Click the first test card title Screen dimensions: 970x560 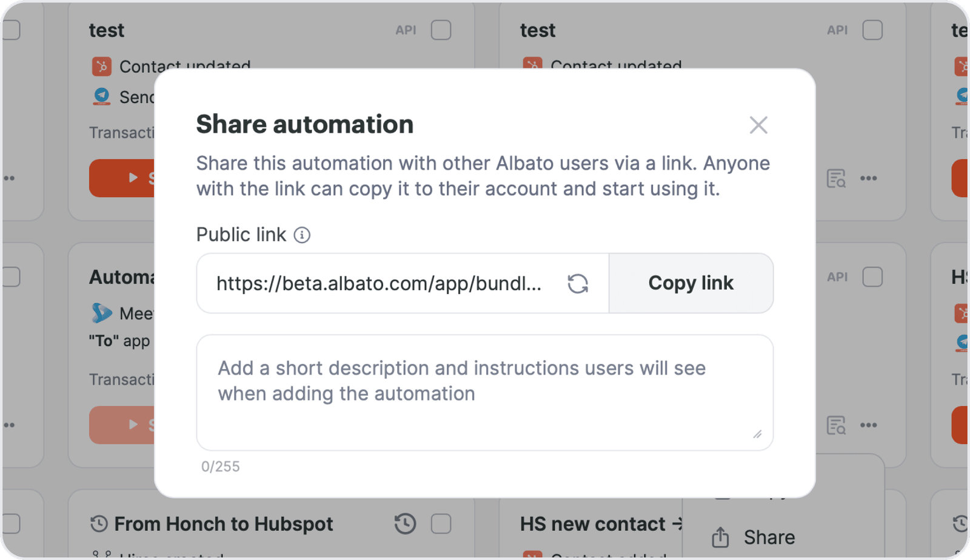point(107,30)
